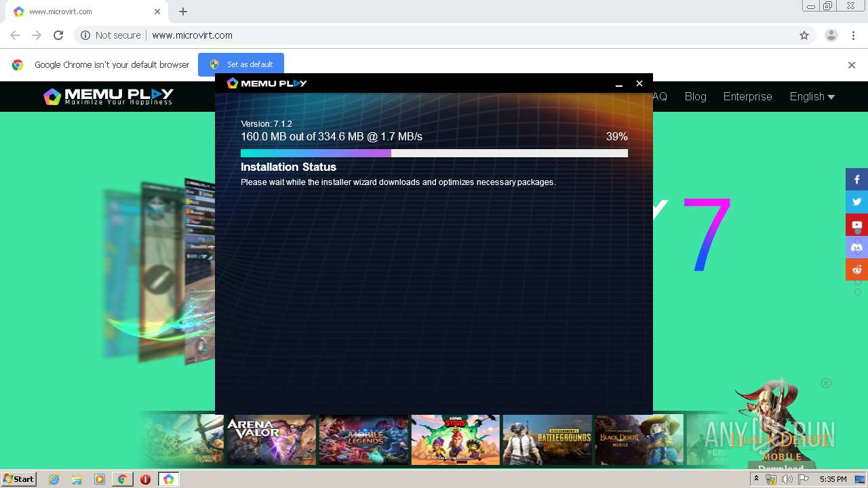Click the MEmu Play installer logo
The height and width of the screenshot is (488, 868).
(x=267, y=83)
